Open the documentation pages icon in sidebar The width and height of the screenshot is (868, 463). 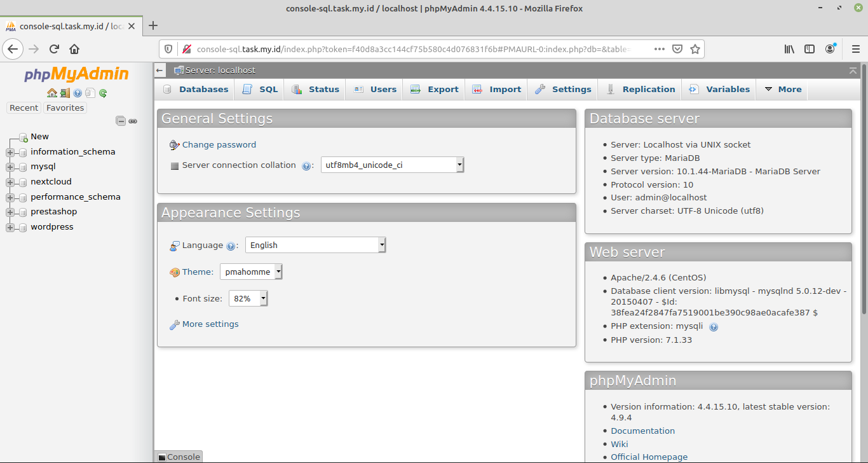click(x=90, y=93)
